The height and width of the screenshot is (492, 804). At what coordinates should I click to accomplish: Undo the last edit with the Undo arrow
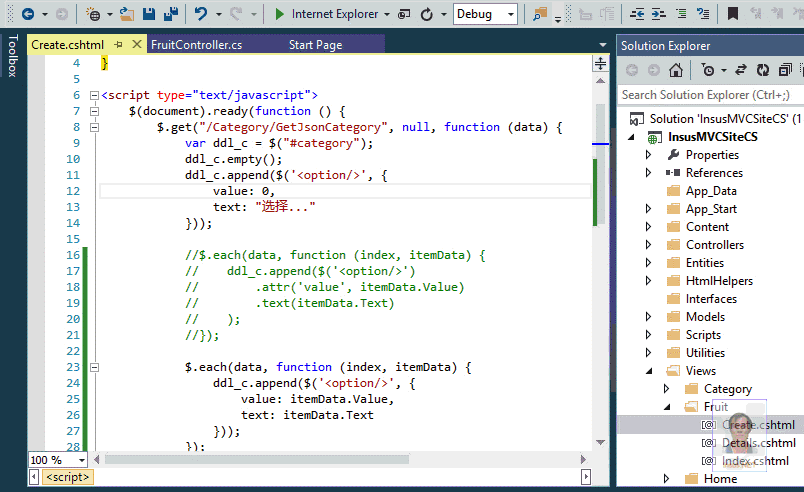click(x=201, y=14)
